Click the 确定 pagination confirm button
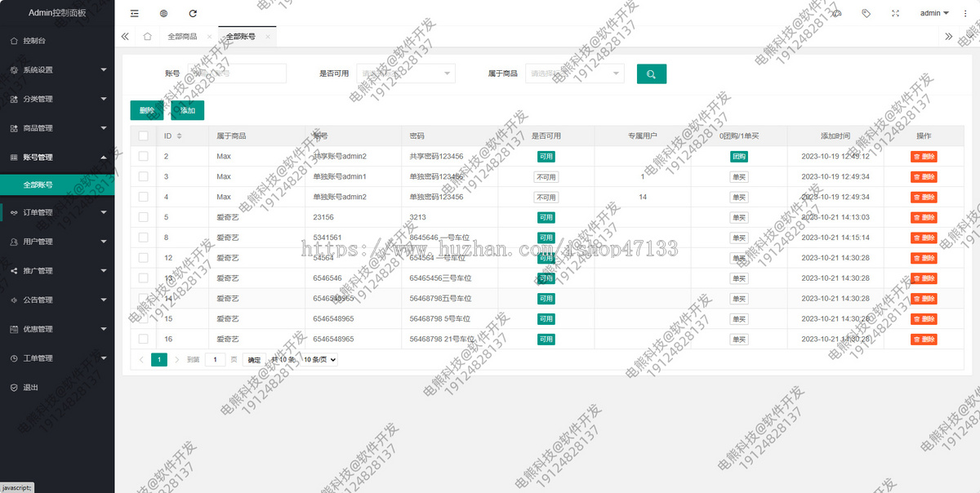 [x=254, y=359]
